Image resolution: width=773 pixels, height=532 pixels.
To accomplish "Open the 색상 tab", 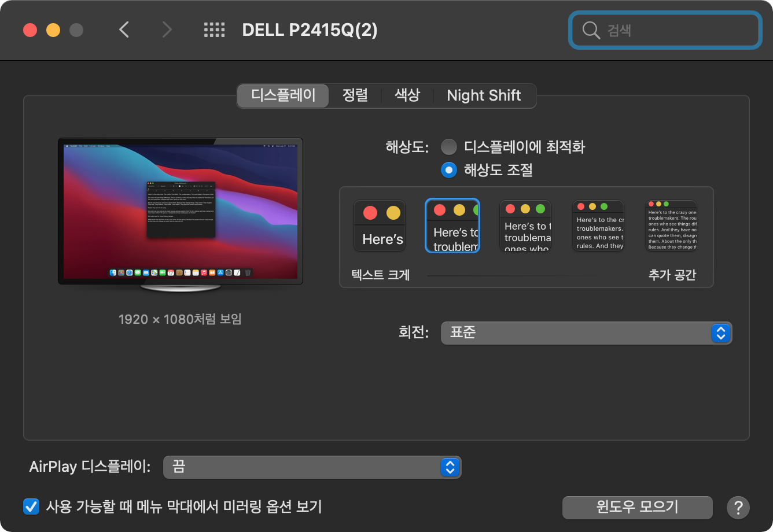I will point(407,95).
